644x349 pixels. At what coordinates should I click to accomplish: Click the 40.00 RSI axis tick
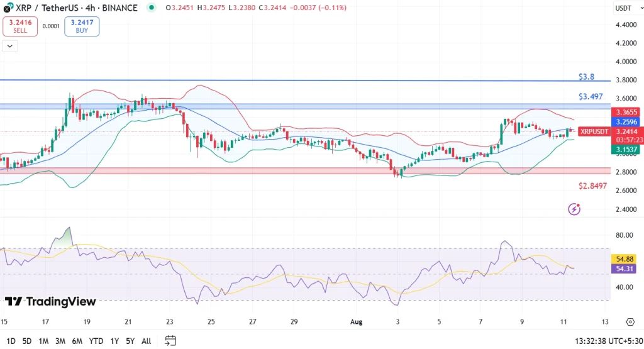click(x=625, y=287)
